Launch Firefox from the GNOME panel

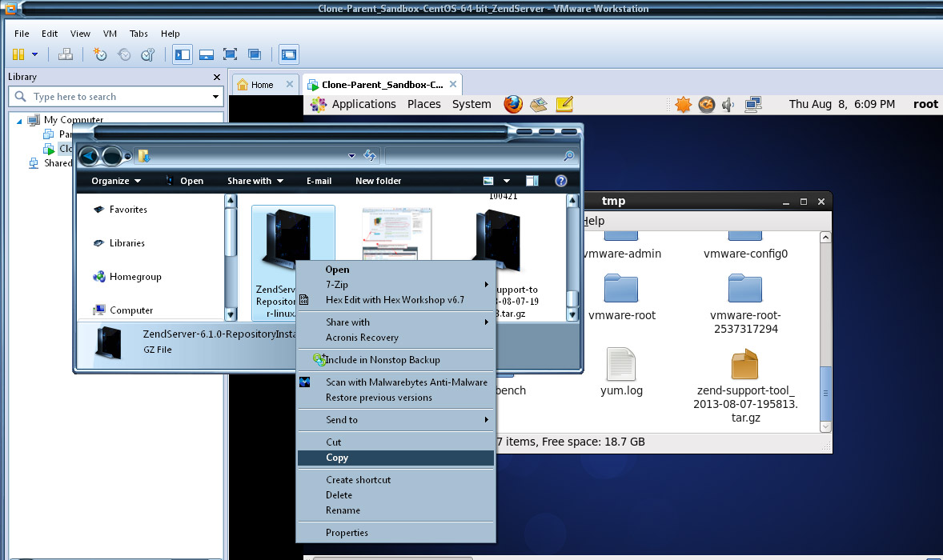(513, 105)
